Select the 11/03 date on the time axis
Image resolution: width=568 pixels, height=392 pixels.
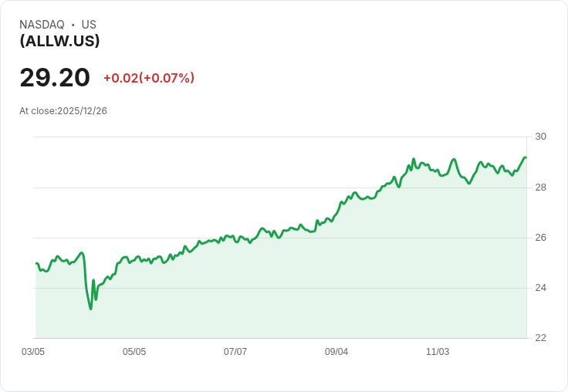tap(438, 352)
